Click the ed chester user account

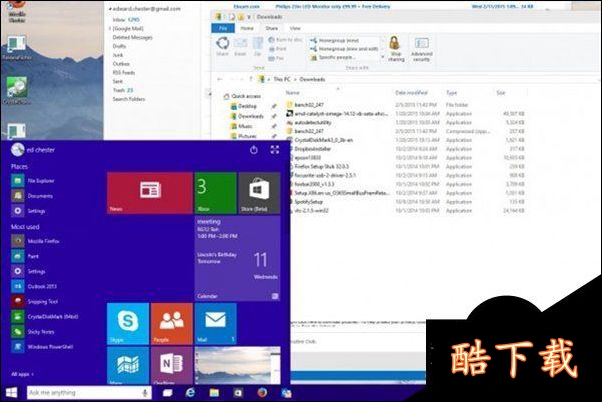pyautogui.click(x=33, y=150)
